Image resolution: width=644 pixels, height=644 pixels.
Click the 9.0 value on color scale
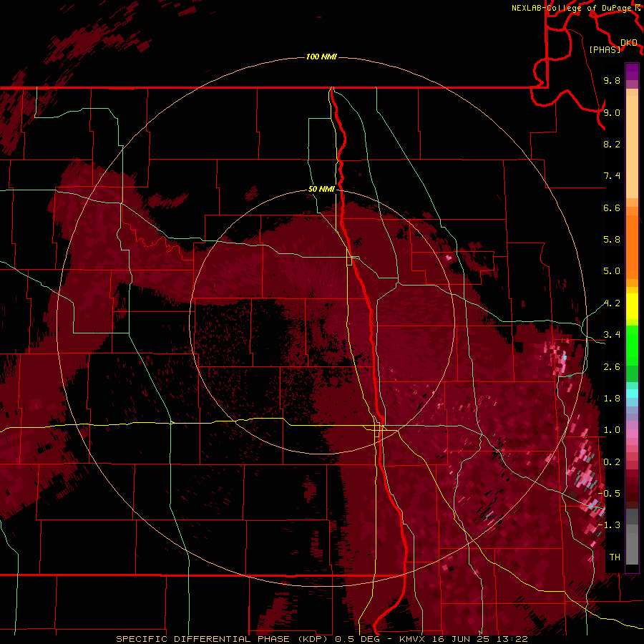tap(612, 112)
